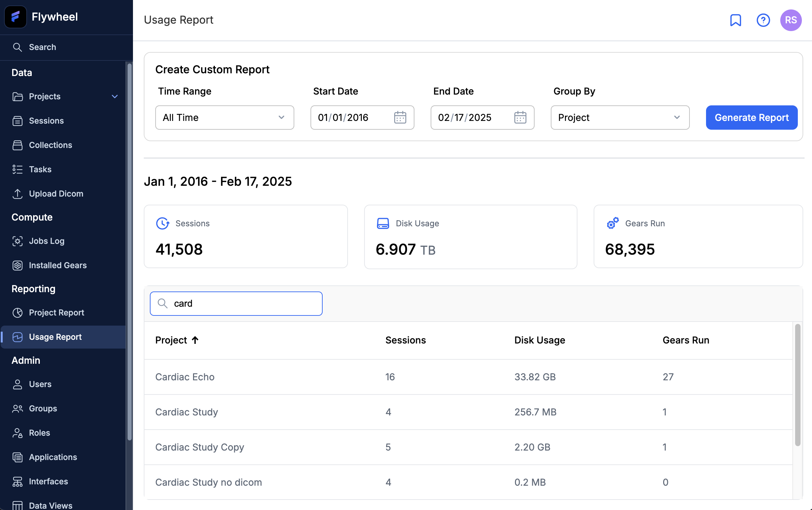Click the Groups people icon
The image size is (812, 510).
[x=18, y=409]
